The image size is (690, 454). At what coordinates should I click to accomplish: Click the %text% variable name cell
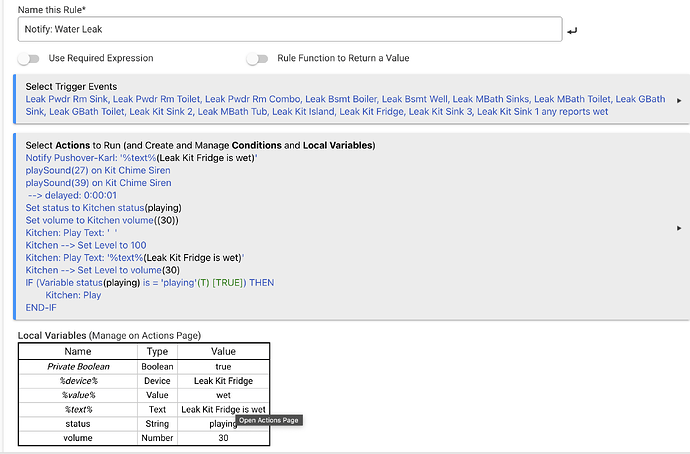(78, 410)
